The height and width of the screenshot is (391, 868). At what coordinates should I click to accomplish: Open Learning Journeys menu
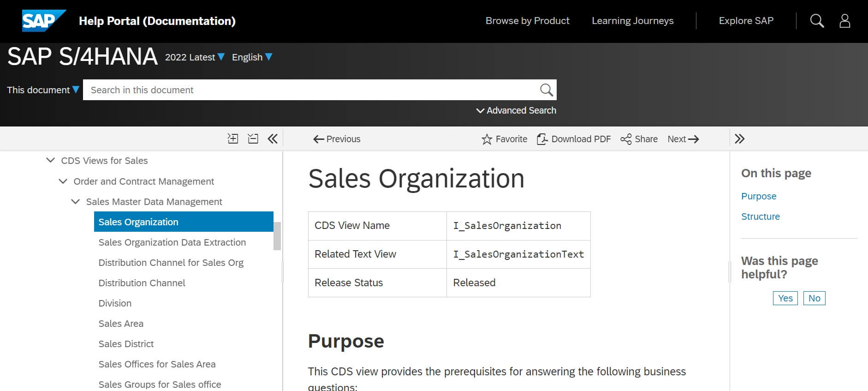tap(632, 21)
